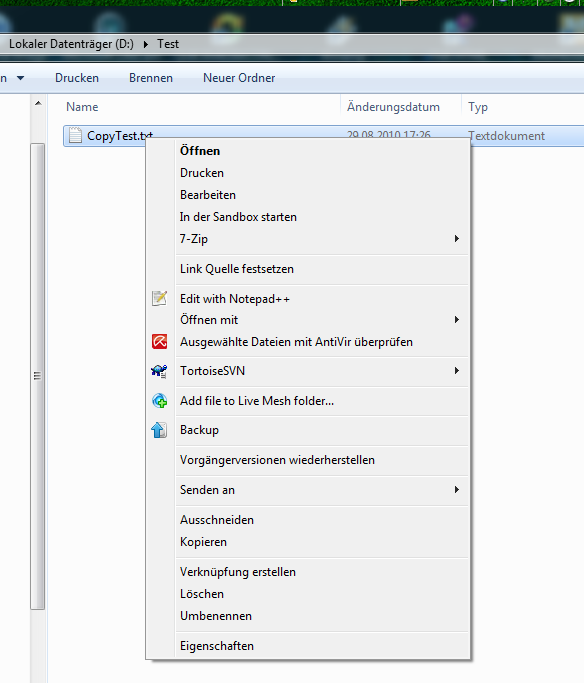This screenshot has height=683, width=584.
Task: Select Eigenschaften from context menu
Action: tap(217, 646)
